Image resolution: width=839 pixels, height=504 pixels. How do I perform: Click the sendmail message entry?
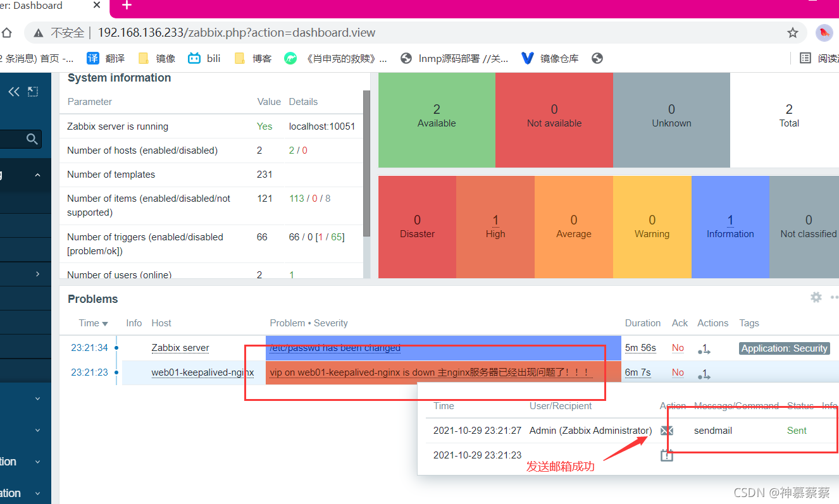click(x=713, y=431)
